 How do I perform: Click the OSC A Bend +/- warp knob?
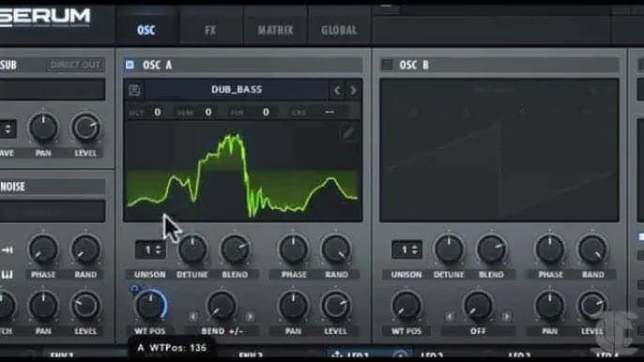222,306
